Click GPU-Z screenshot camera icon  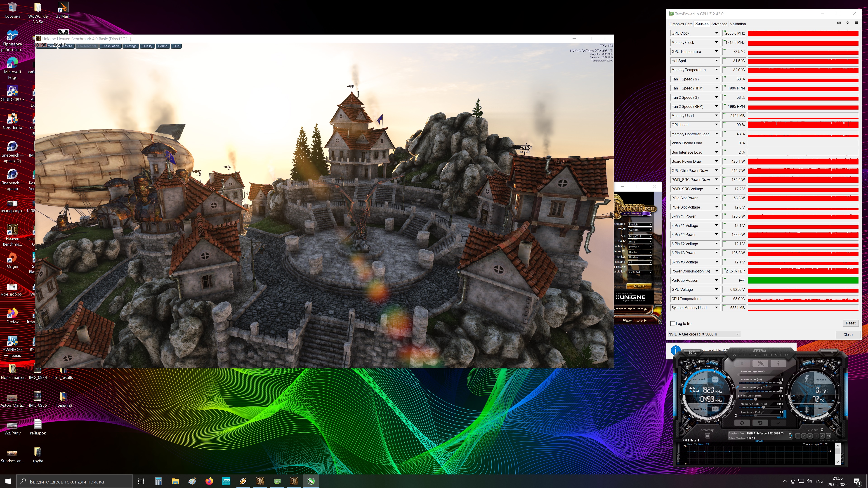click(839, 23)
